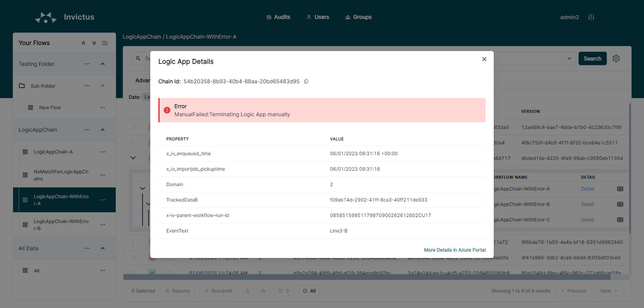Click the horizontal scrollbar under the table
The height and width of the screenshot is (308, 644).
tap(367, 277)
